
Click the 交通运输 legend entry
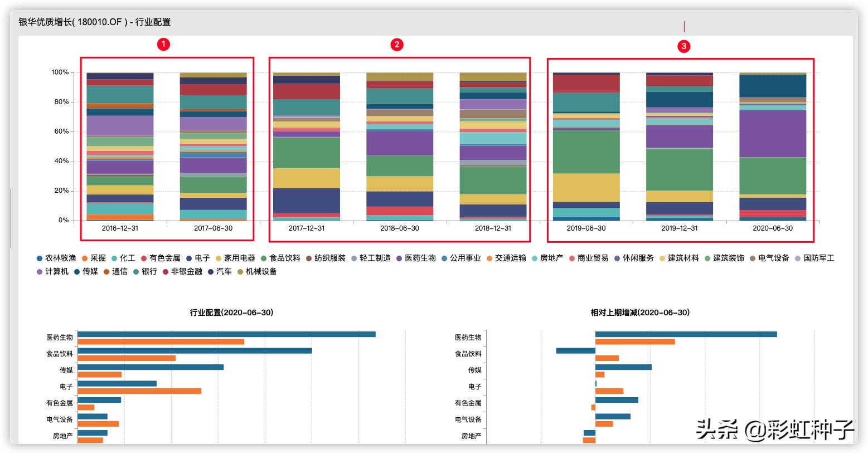tap(506, 258)
